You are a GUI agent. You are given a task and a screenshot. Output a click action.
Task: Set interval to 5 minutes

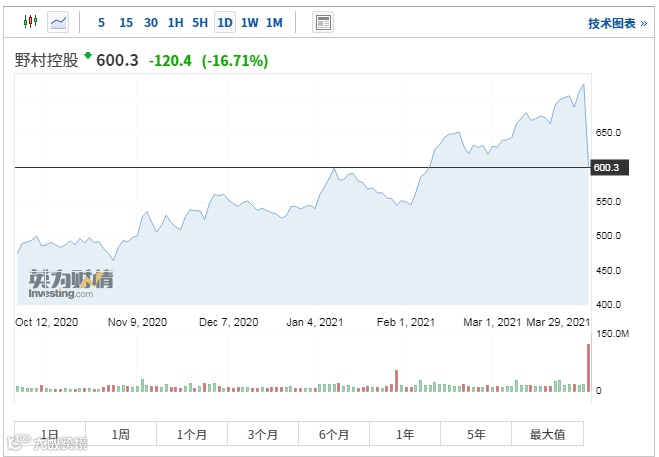(x=101, y=22)
